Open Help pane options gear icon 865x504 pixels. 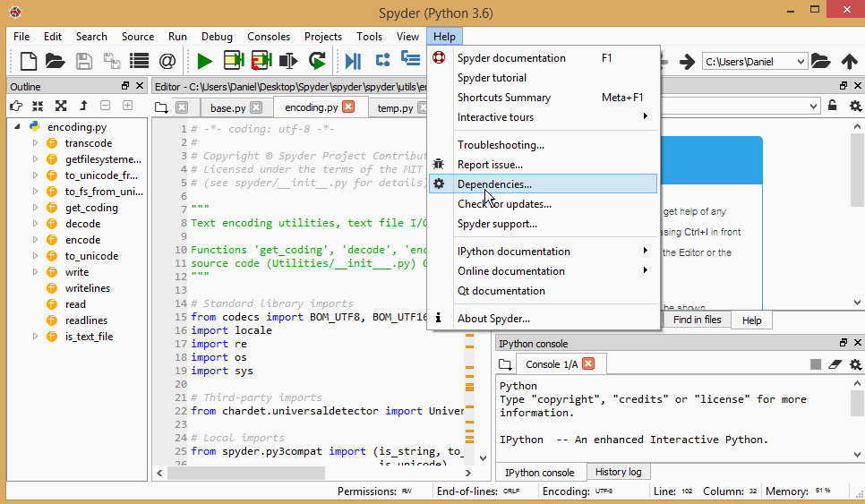[x=855, y=106]
